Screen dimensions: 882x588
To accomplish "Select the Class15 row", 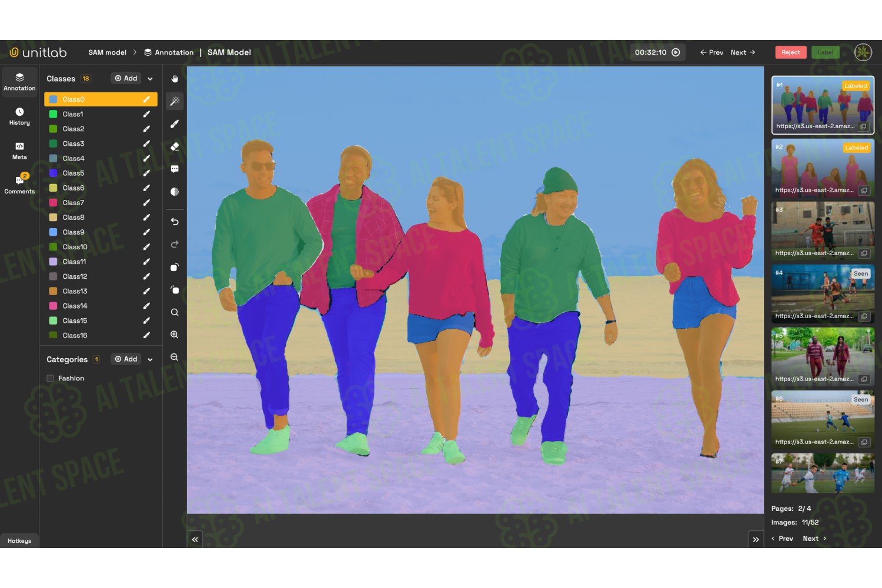I will click(101, 320).
